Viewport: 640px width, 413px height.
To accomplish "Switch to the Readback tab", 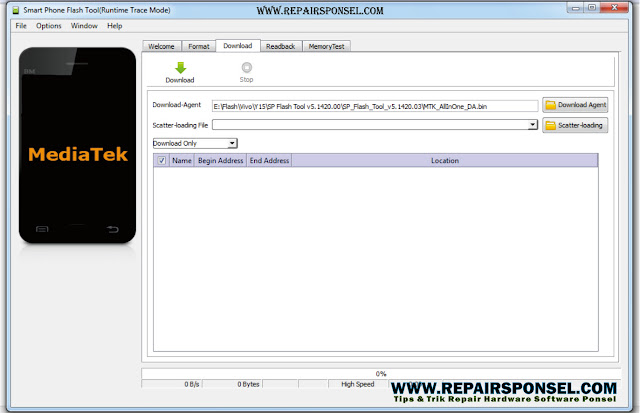I will point(281,47).
